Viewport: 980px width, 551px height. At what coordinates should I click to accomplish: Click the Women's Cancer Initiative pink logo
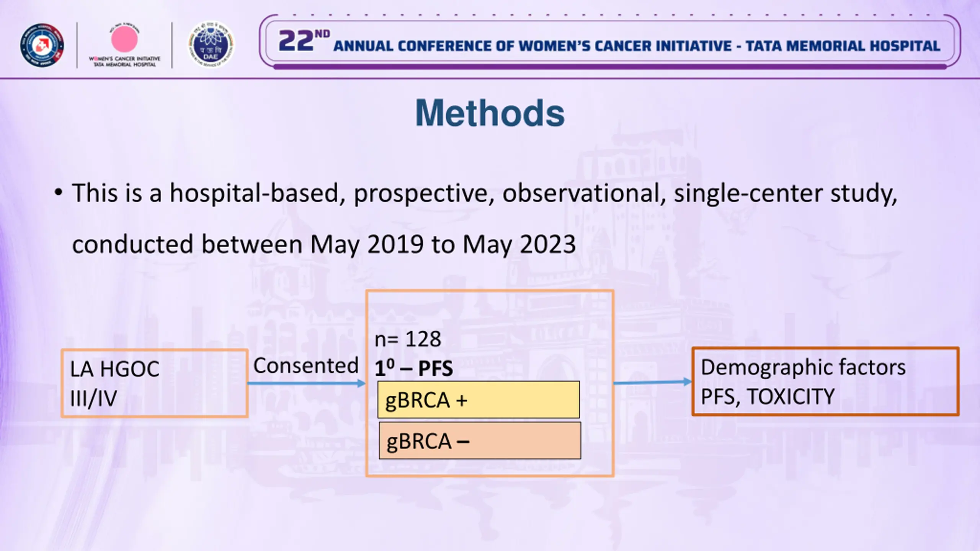click(124, 46)
